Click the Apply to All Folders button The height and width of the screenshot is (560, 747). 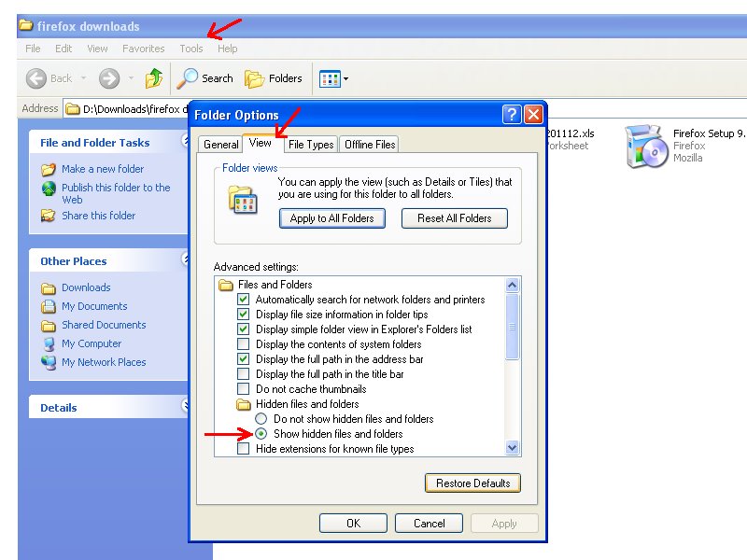pos(331,218)
